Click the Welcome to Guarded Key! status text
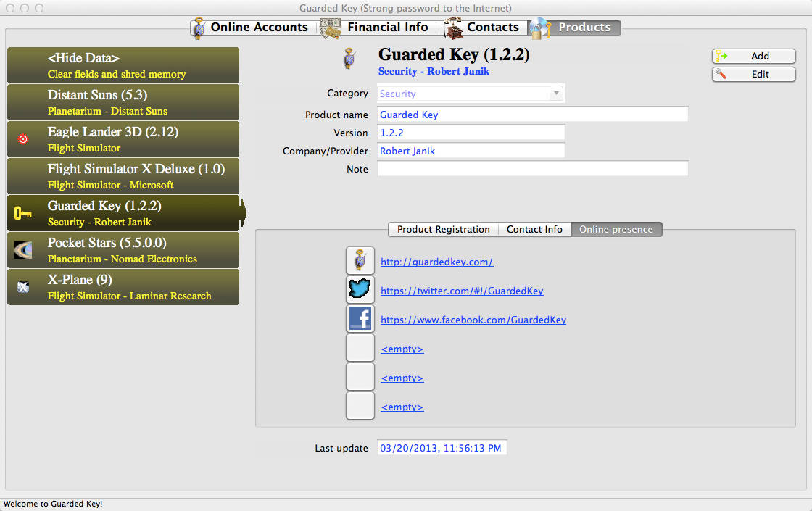812x511 pixels. pyautogui.click(x=53, y=504)
